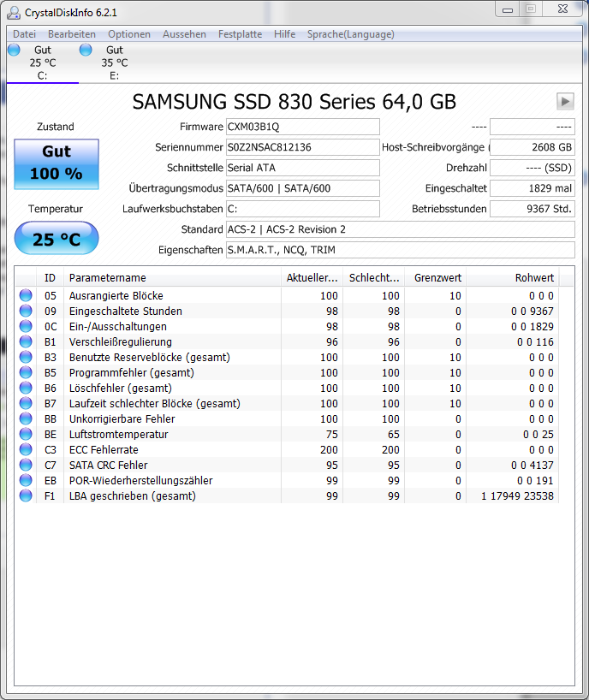This screenshot has width=589, height=700.
Task: Click the Standard field ACS-2 Revision 2
Action: coord(400,229)
